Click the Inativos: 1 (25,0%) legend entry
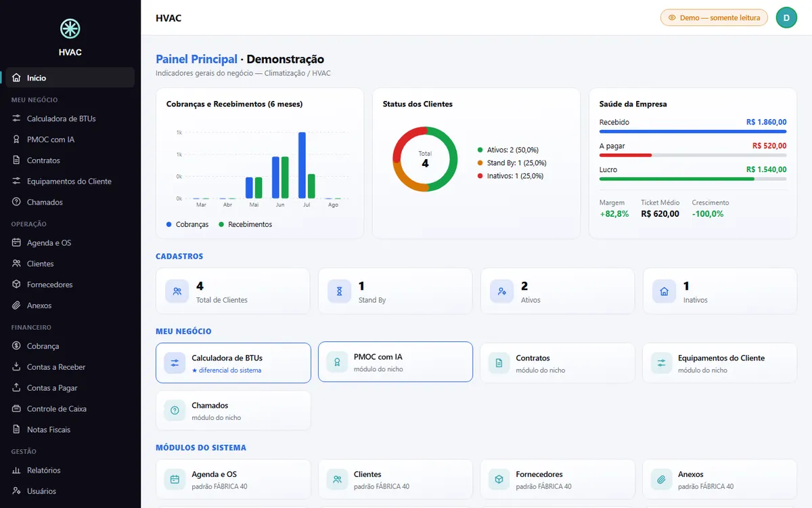812x508 pixels. [x=510, y=176]
